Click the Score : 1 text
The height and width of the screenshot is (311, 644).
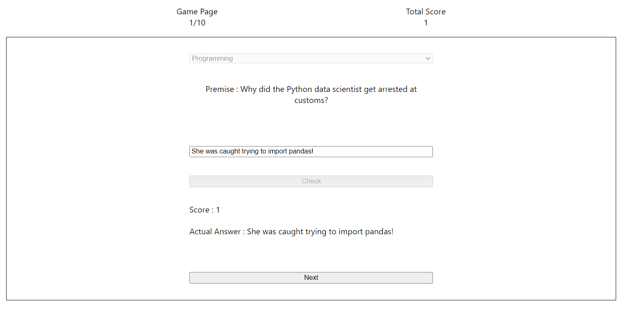click(204, 210)
